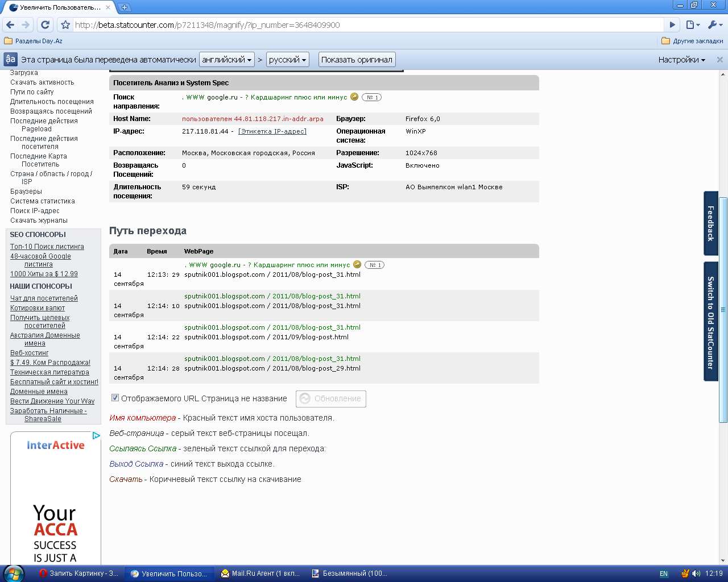Click the Показать оригинал button
Screen dimensions: 728x582
357,60
